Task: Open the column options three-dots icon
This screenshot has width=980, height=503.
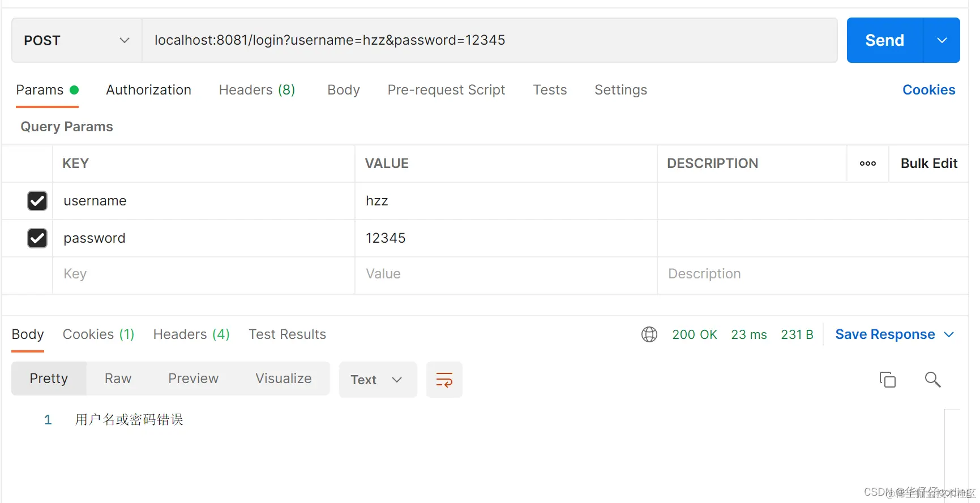Action: point(868,164)
